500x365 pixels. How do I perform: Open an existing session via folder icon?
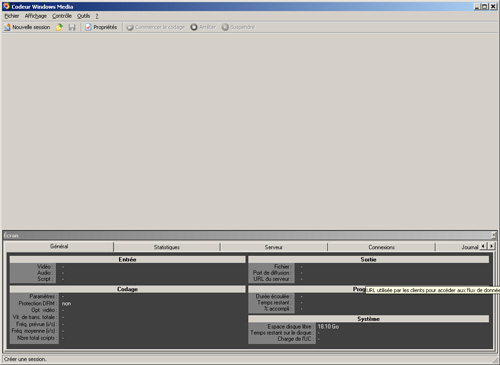(59, 27)
